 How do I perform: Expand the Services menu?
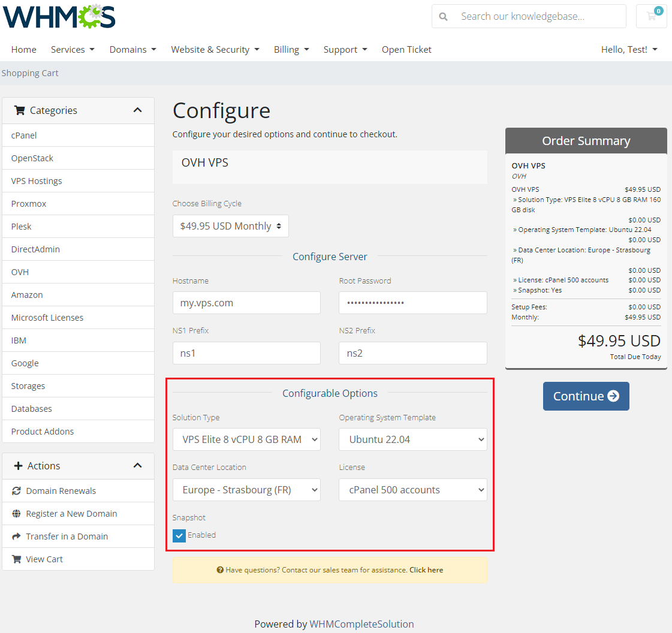(x=73, y=50)
